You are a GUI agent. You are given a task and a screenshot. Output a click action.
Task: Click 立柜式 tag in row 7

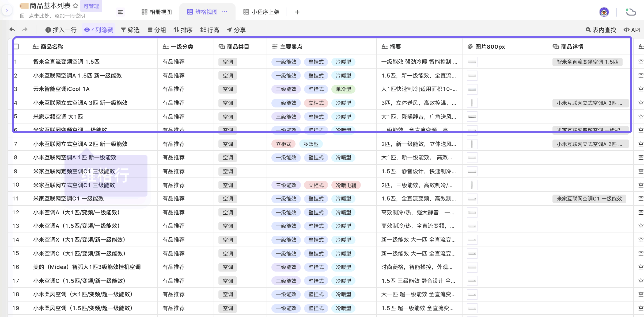pyautogui.click(x=283, y=144)
